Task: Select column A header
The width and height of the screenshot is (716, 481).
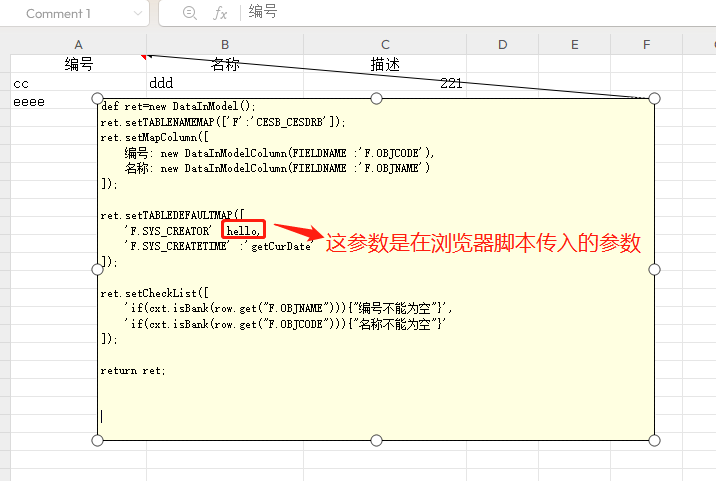Action: pyautogui.click(x=78, y=44)
